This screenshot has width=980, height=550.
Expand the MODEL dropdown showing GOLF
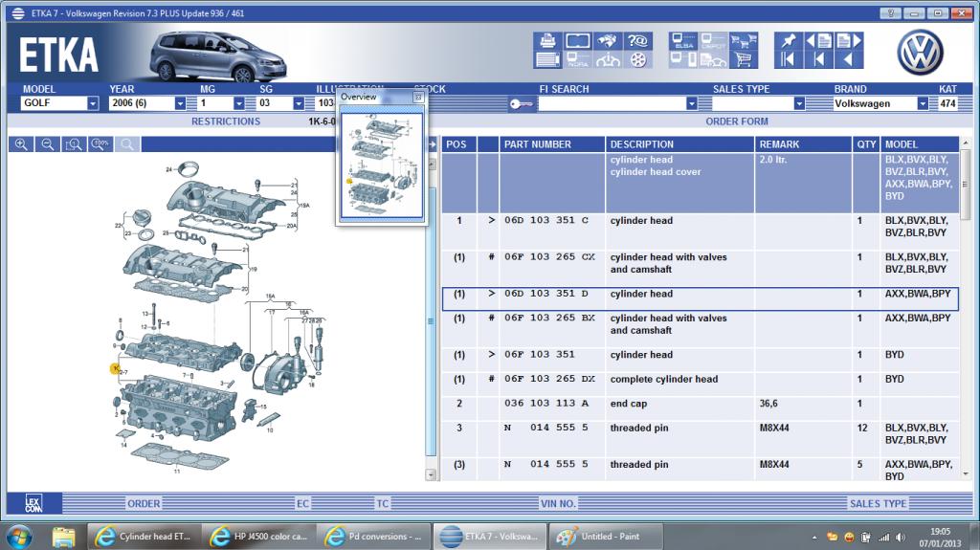pyautogui.click(x=93, y=103)
